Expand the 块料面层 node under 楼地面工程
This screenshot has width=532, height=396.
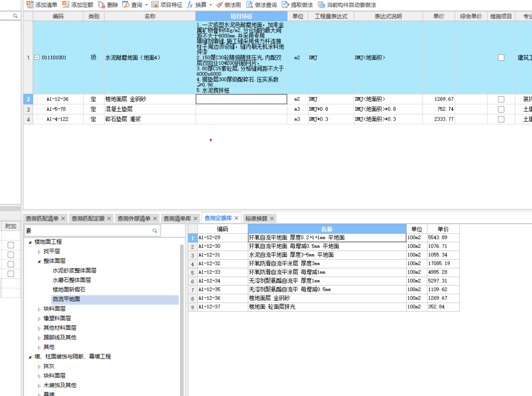point(39,309)
